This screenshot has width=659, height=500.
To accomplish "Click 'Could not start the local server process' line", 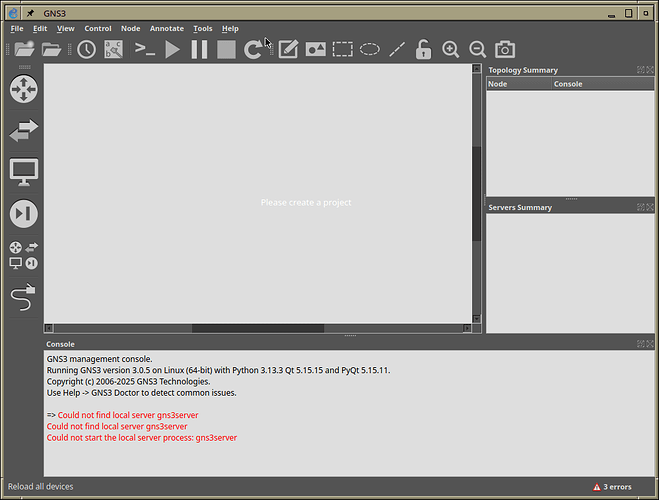I will (142, 438).
